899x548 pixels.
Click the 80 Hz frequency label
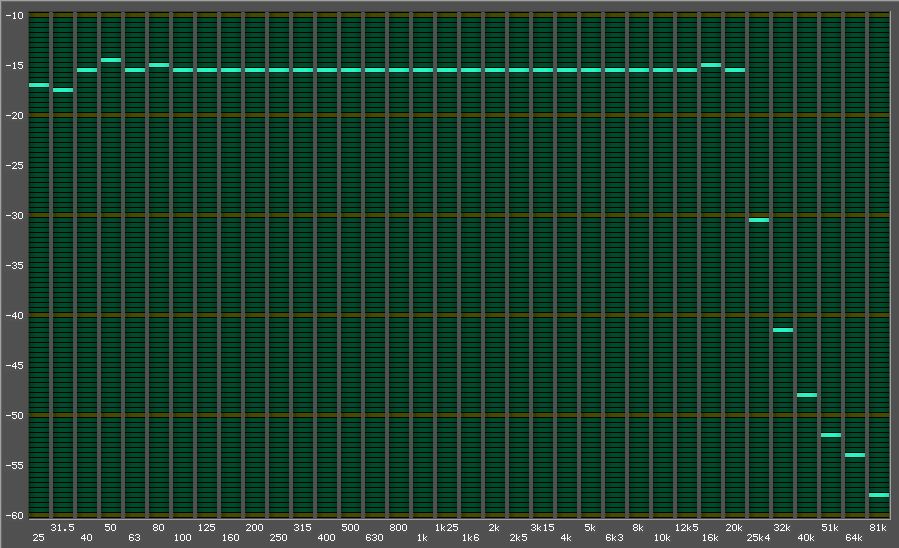(x=158, y=527)
